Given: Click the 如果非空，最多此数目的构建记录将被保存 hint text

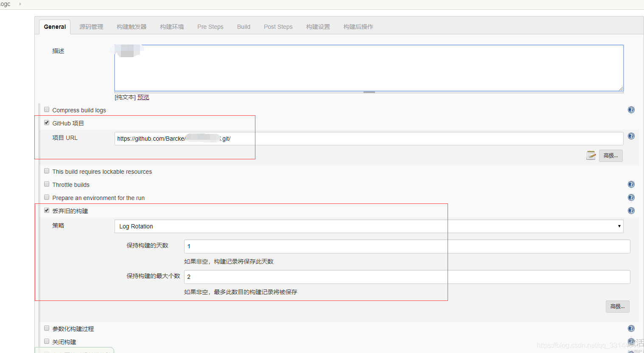Looking at the screenshot, I should [241, 292].
